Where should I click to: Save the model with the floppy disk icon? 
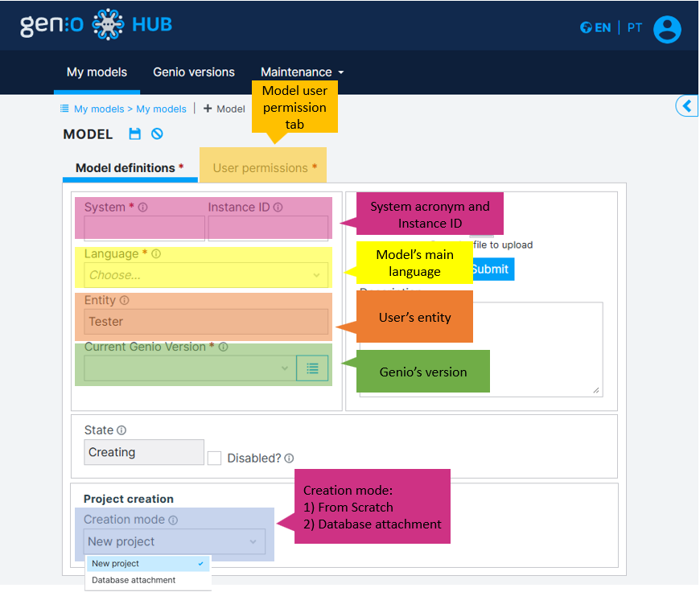tap(135, 134)
